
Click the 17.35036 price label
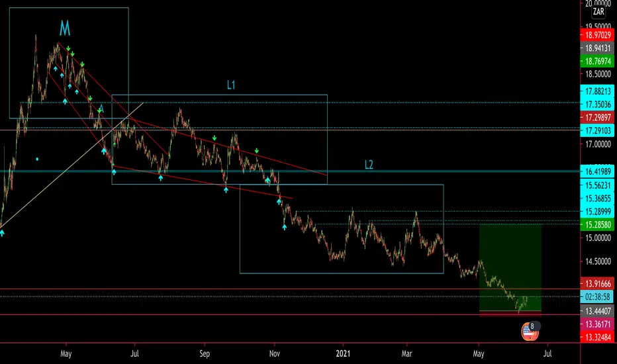(597, 105)
